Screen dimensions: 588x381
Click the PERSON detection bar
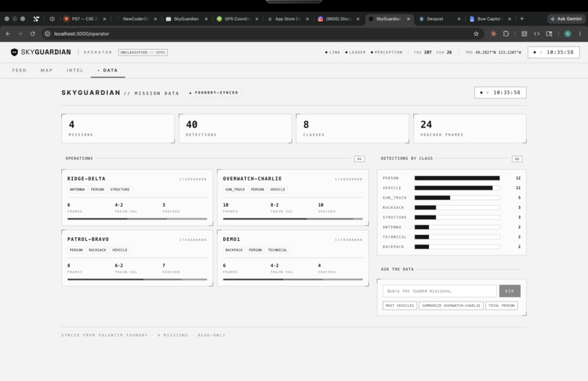[x=457, y=178]
